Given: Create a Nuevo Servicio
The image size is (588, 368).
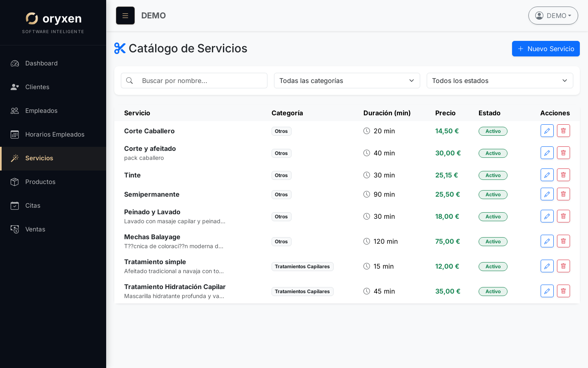Looking at the screenshot, I should [546, 49].
